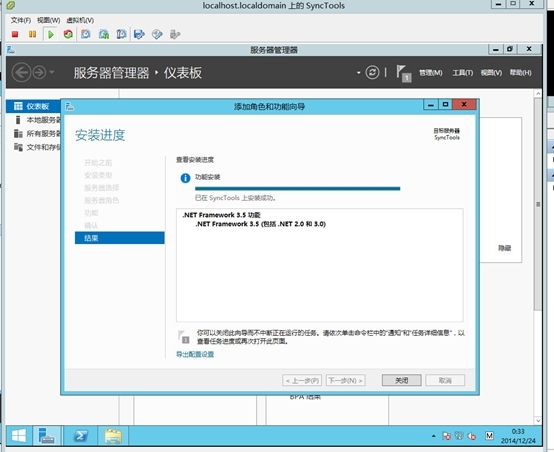This screenshot has height=452, width=554.
Task: Click the take snapshot clock icon
Action: click(x=86, y=34)
